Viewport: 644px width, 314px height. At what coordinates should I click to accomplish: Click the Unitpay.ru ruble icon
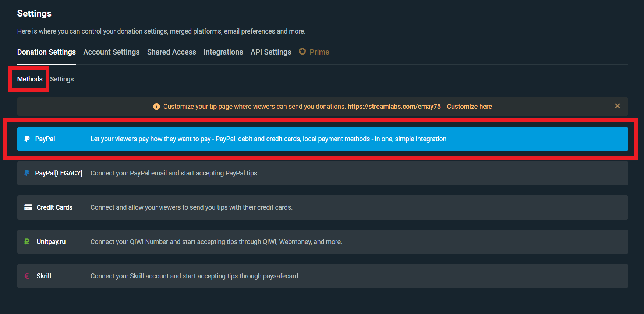pyautogui.click(x=27, y=242)
